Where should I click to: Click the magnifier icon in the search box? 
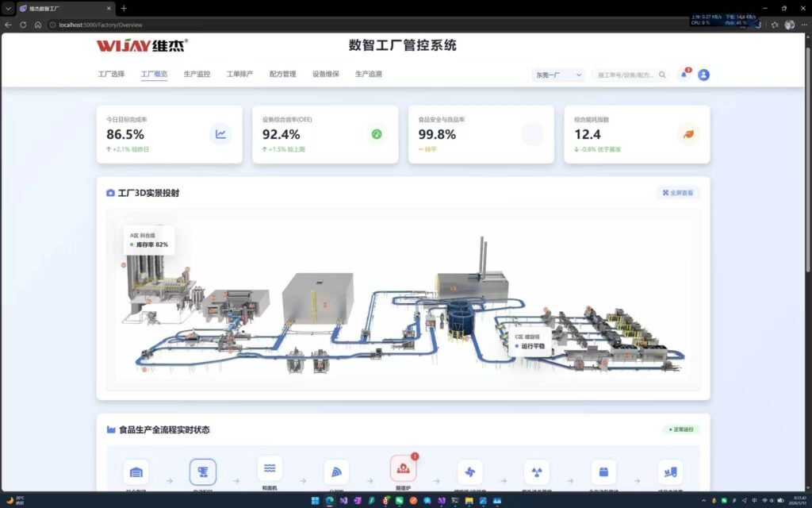(x=662, y=75)
